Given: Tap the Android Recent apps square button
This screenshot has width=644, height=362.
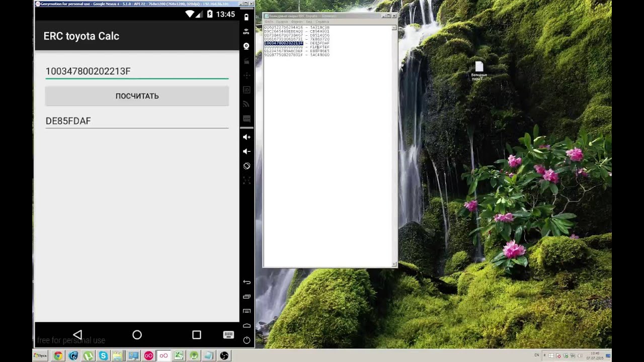Looking at the screenshot, I should (197, 335).
